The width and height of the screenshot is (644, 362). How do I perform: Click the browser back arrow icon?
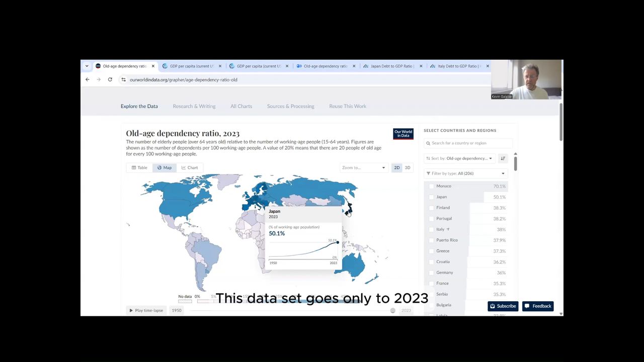(x=88, y=79)
